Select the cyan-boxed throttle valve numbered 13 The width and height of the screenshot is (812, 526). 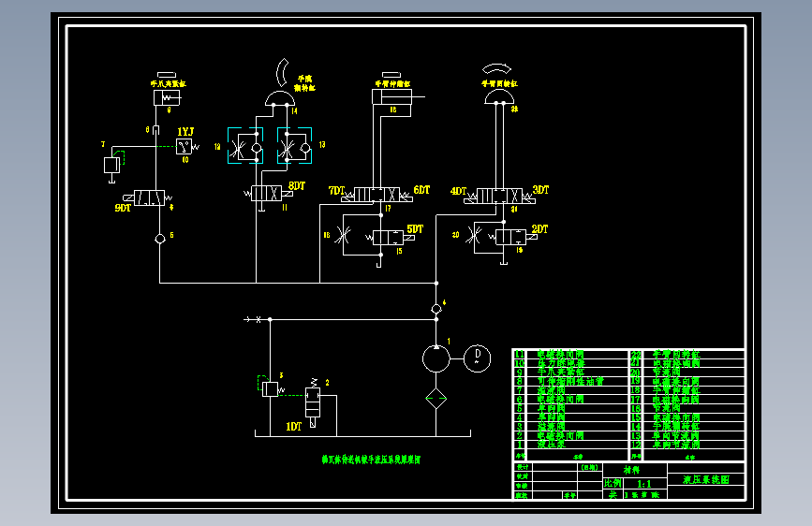[295, 145]
